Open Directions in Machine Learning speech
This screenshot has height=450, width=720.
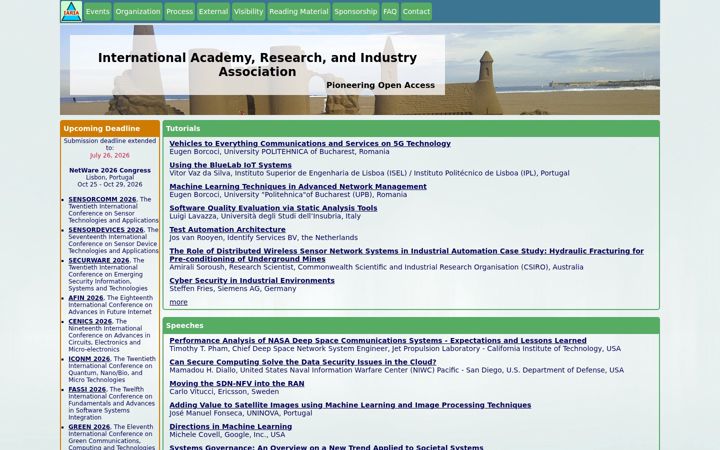pyautogui.click(x=231, y=427)
